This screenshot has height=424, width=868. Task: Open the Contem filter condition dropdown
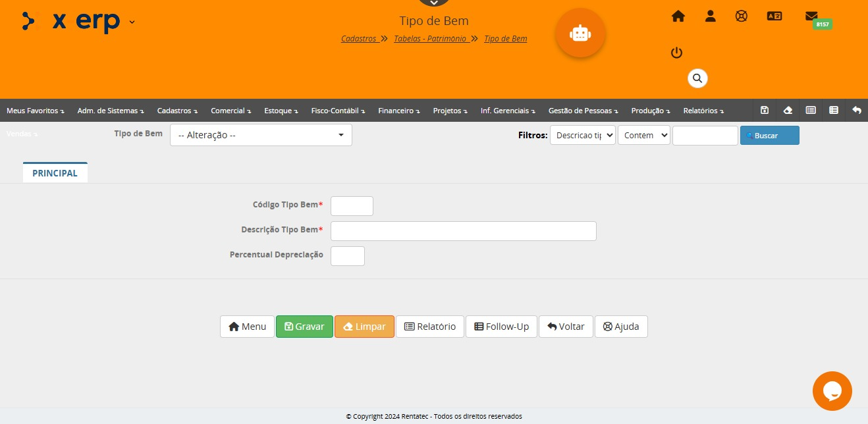click(643, 135)
